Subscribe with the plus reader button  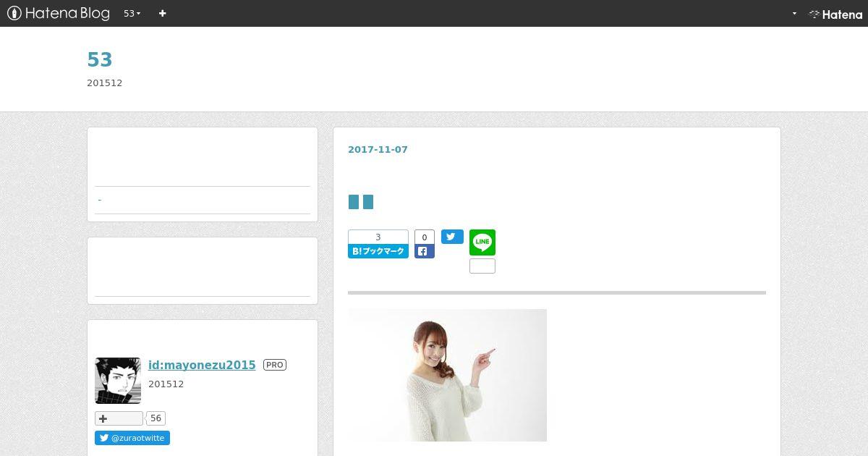click(x=119, y=418)
